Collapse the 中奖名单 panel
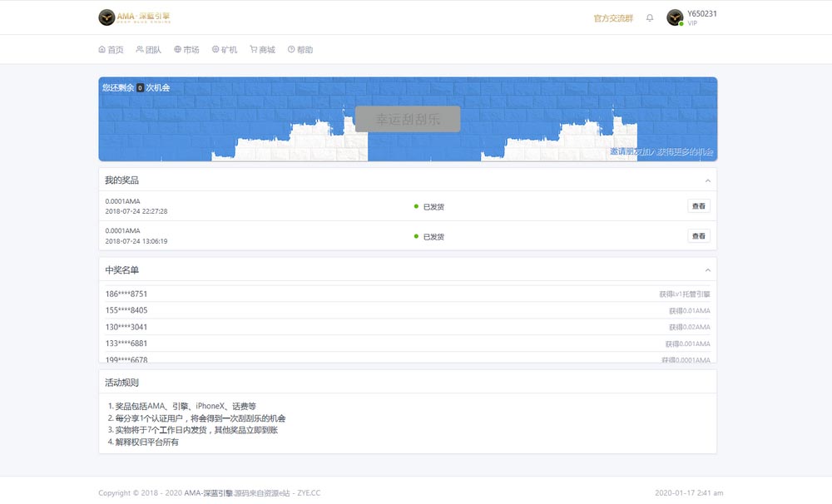Image resolution: width=832 pixels, height=504 pixels. click(x=708, y=270)
